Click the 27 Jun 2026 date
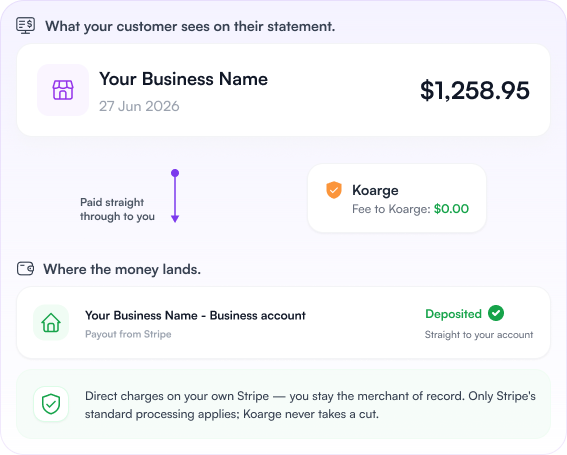This screenshot has width=567, height=455. [x=139, y=106]
